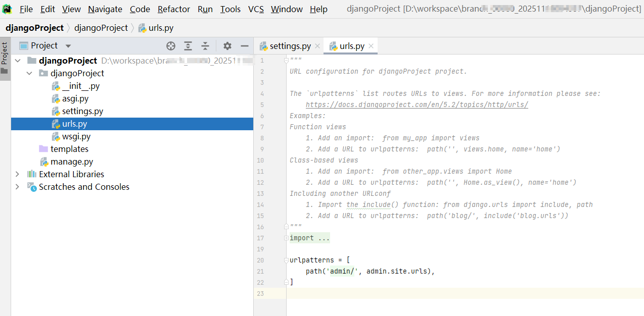Select urls.py in the project tree
Image resolution: width=644 pixels, height=316 pixels.
[x=132, y=124]
